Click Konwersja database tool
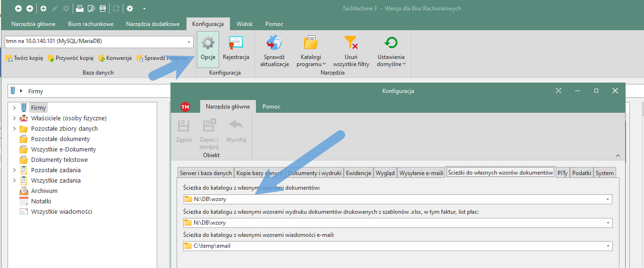The width and height of the screenshot is (644, 268). coord(115,58)
